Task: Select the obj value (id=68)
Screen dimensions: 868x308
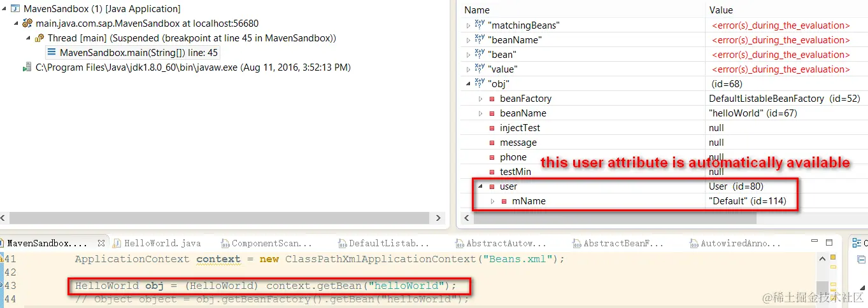Action: tap(727, 84)
